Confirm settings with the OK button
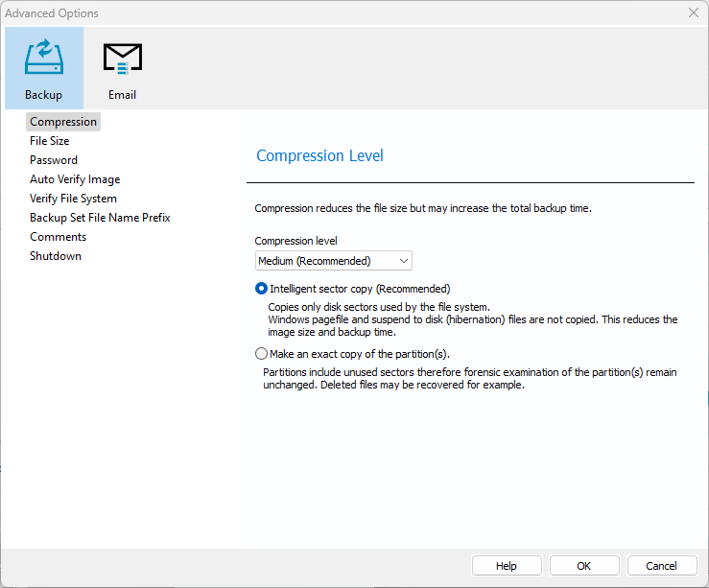709x588 pixels. point(583,566)
